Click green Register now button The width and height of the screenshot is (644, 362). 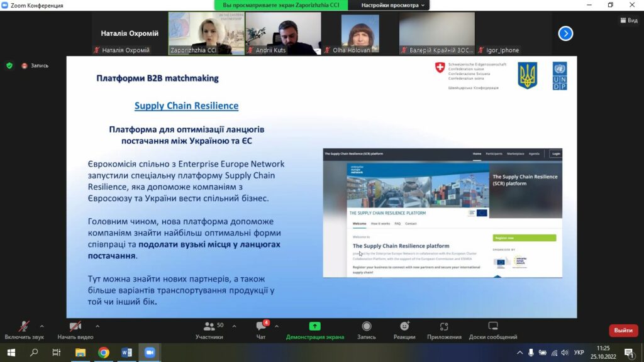(525, 238)
